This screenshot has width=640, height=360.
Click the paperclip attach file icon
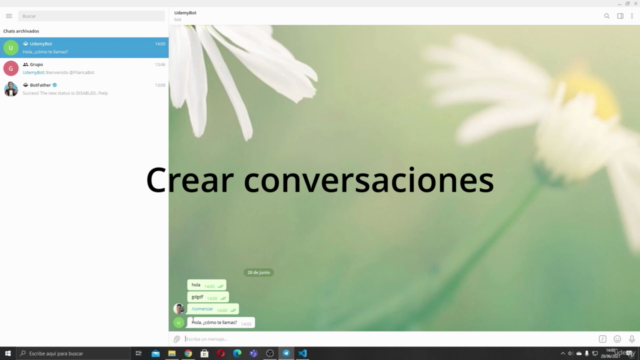pos(177,339)
